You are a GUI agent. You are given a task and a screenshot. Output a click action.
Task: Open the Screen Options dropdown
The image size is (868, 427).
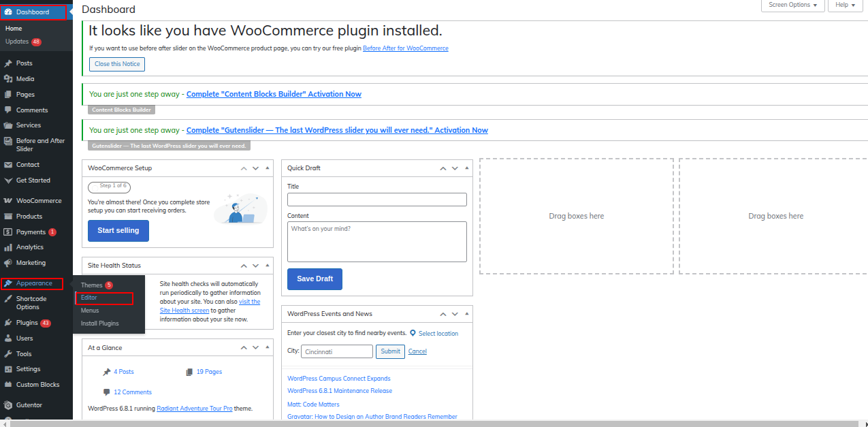(x=792, y=5)
